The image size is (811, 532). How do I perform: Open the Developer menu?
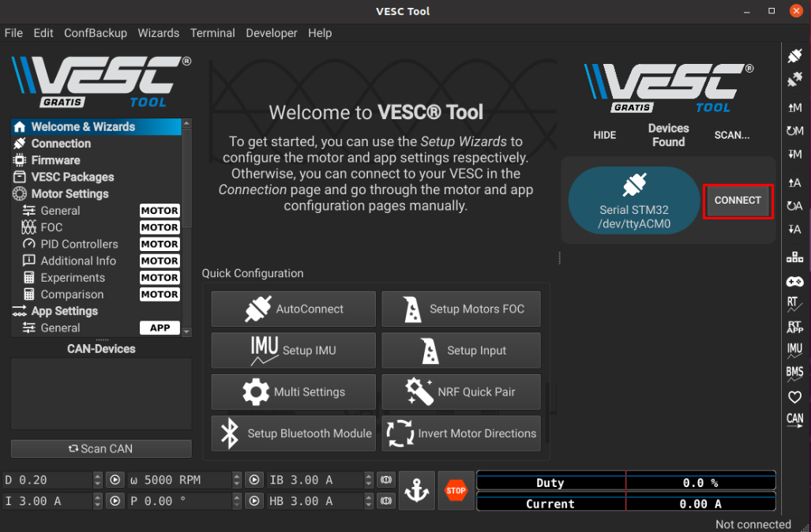[x=272, y=33]
